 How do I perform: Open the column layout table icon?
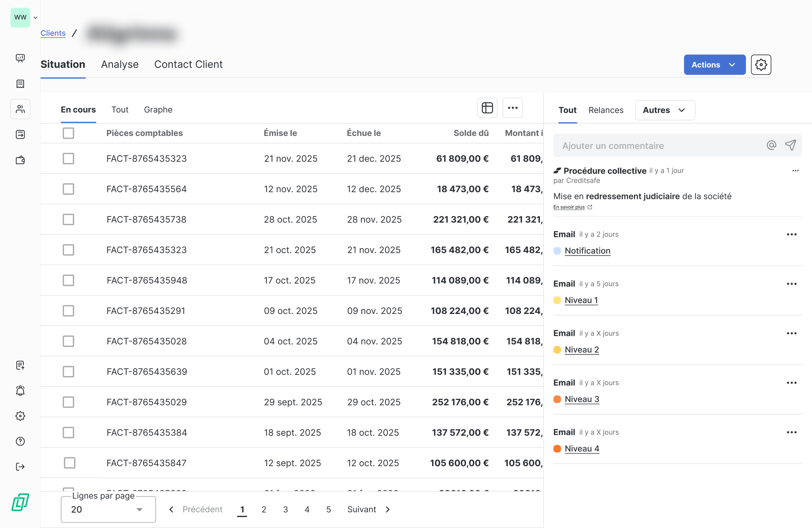point(487,108)
